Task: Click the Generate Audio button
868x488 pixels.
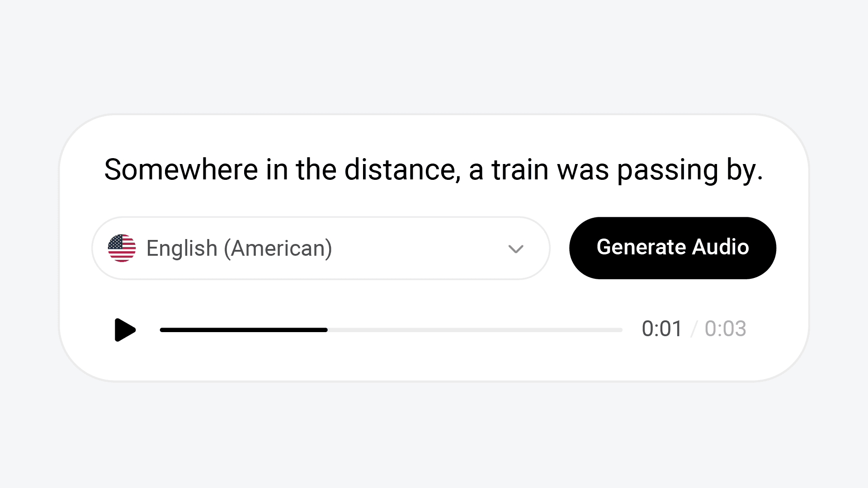Action: [672, 248]
